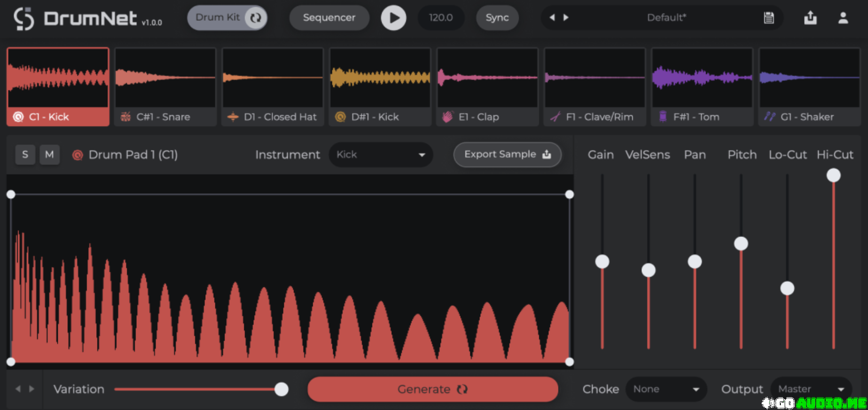868x410 pixels.
Task: Select the C1 - Kick pad
Action: coord(58,87)
